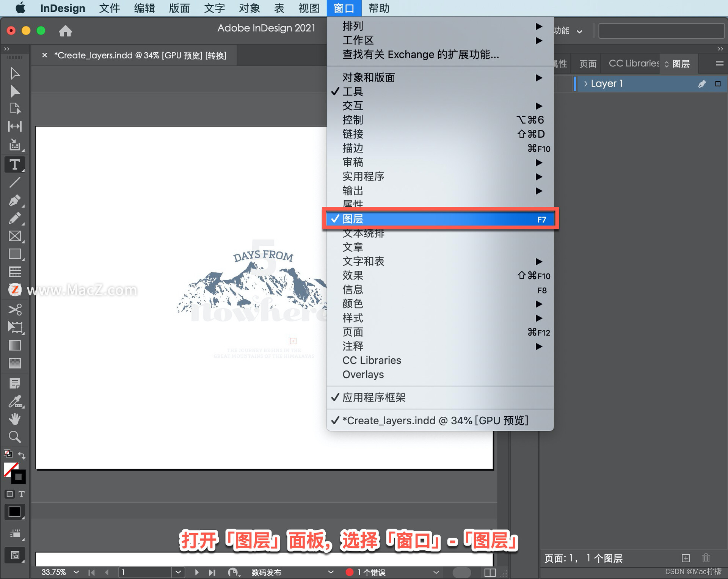Switch to 页面 panel tab

(x=588, y=64)
